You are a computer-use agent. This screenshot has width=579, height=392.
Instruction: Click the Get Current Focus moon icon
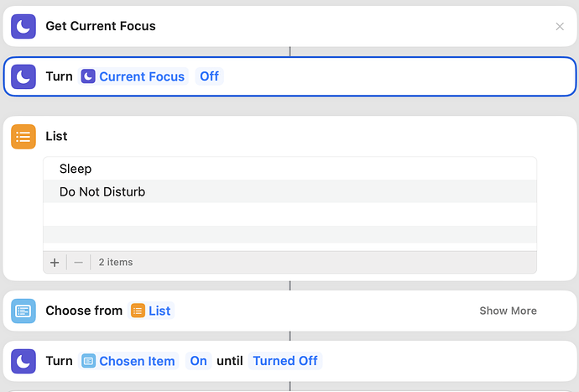pos(23,26)
